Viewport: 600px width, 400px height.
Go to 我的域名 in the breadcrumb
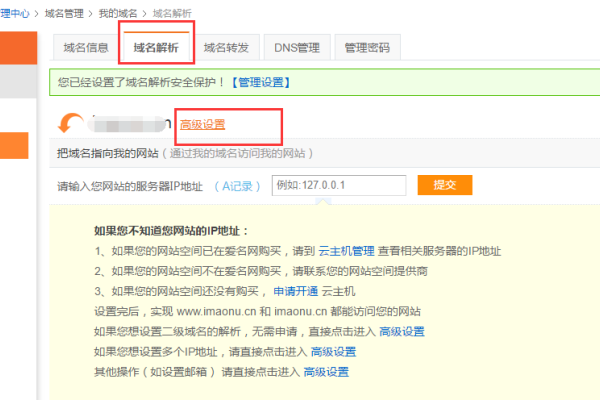tap(120, 14)
